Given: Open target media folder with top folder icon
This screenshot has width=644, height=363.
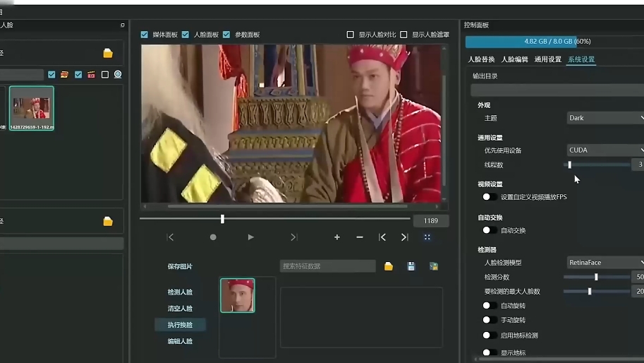Looking at the screenshot, I should (x=108, y=53).
